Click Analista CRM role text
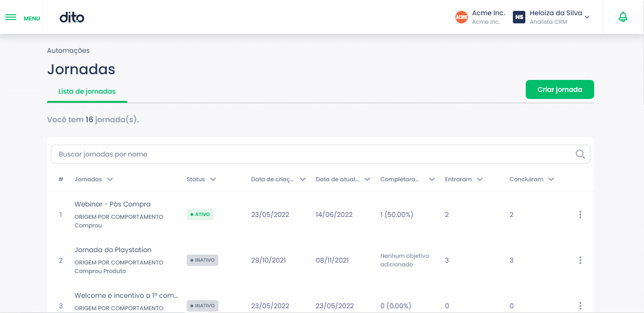This screenshot has height=313, width=644. pos(548,22)
